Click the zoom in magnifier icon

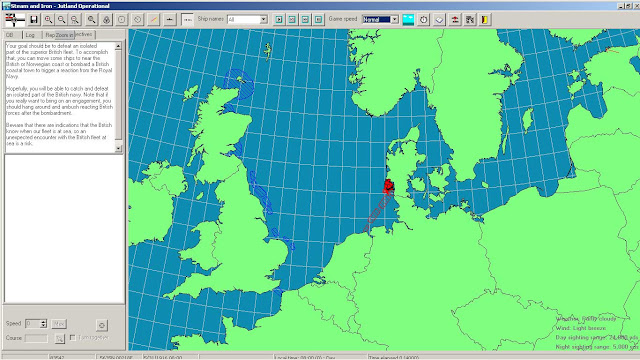pyautogui.click(x=49, y=19)
